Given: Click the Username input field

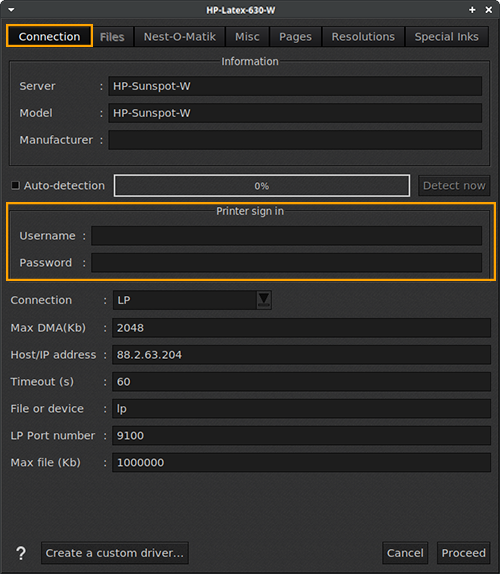Looking at the screenshot, I should [287, 236].
